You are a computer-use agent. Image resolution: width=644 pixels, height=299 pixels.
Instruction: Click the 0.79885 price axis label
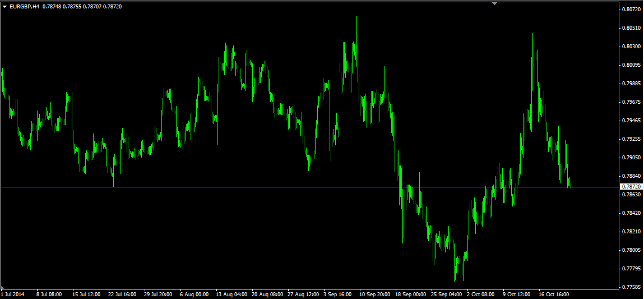click(631, 84)
